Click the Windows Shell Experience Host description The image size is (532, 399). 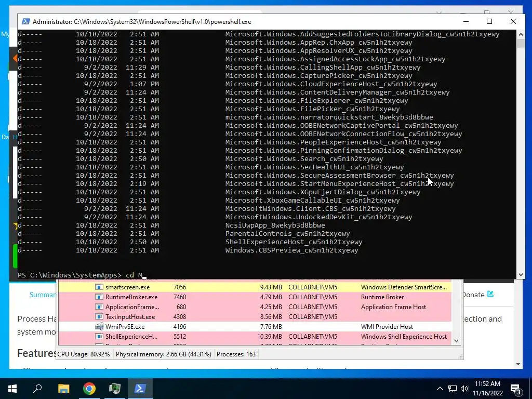tap(404, 337)
